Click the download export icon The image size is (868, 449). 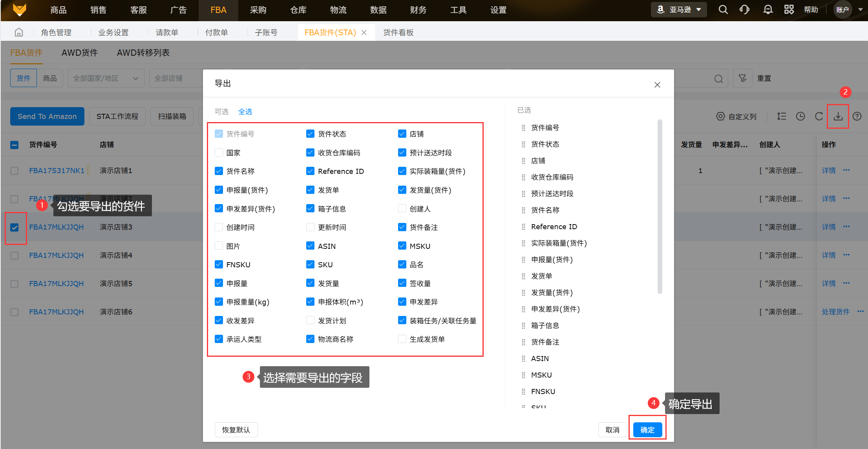(838, 116)
